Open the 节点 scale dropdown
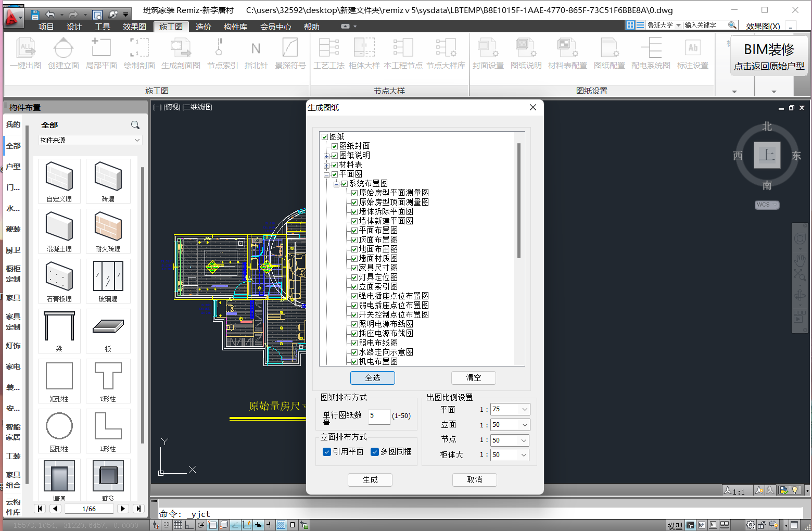 pyautogui.click(x=525, y=440)
